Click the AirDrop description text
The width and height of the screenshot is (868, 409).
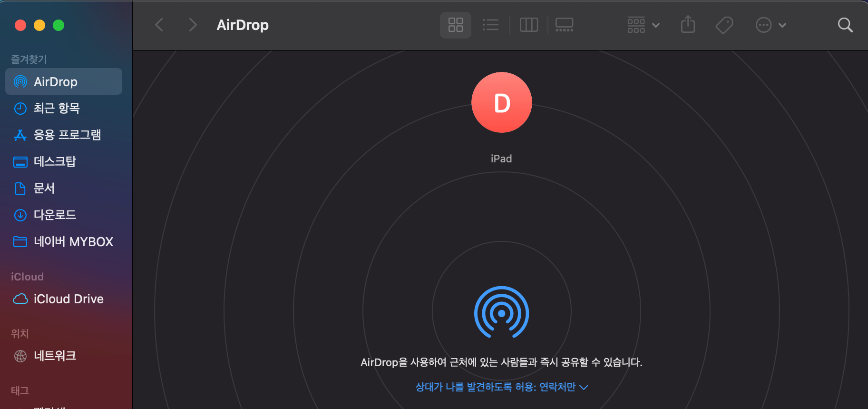pyautogui.click(x=501, y=362)
